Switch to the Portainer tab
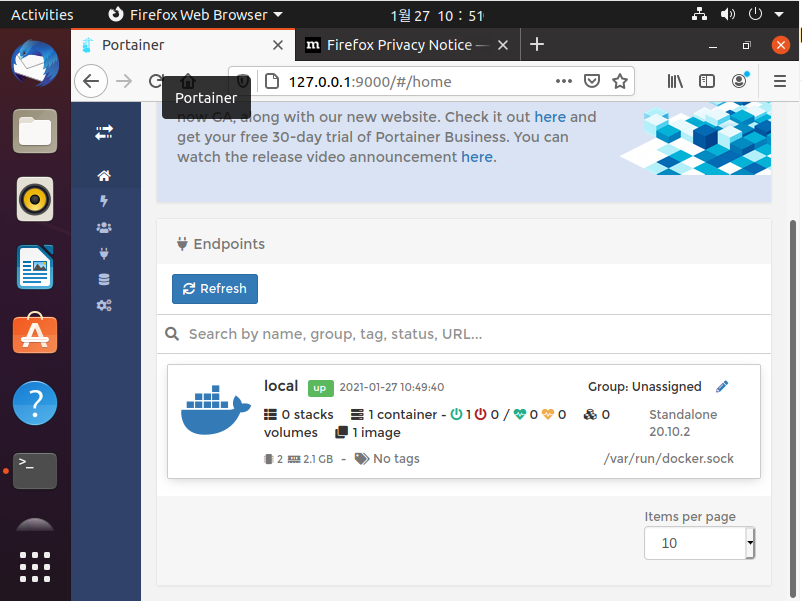The height and width of the screenshot is (601, 802). pyautogui.click(x=183, y=45)
